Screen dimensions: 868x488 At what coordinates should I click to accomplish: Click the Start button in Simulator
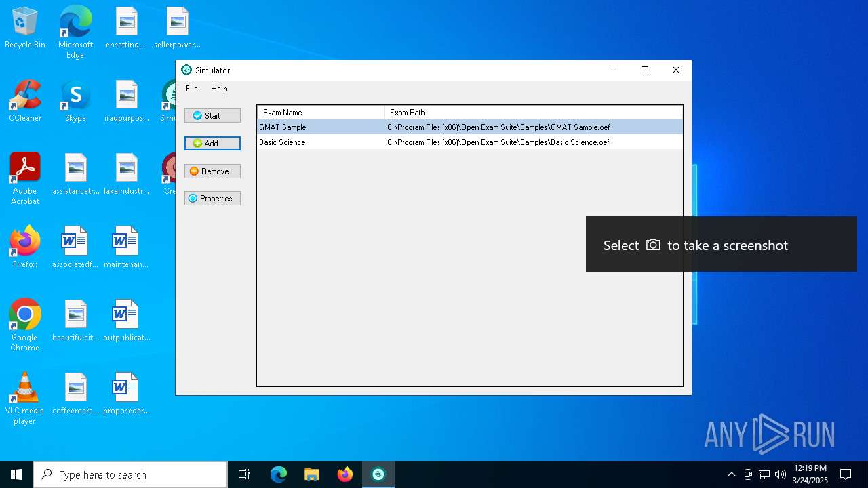[212, 116]
